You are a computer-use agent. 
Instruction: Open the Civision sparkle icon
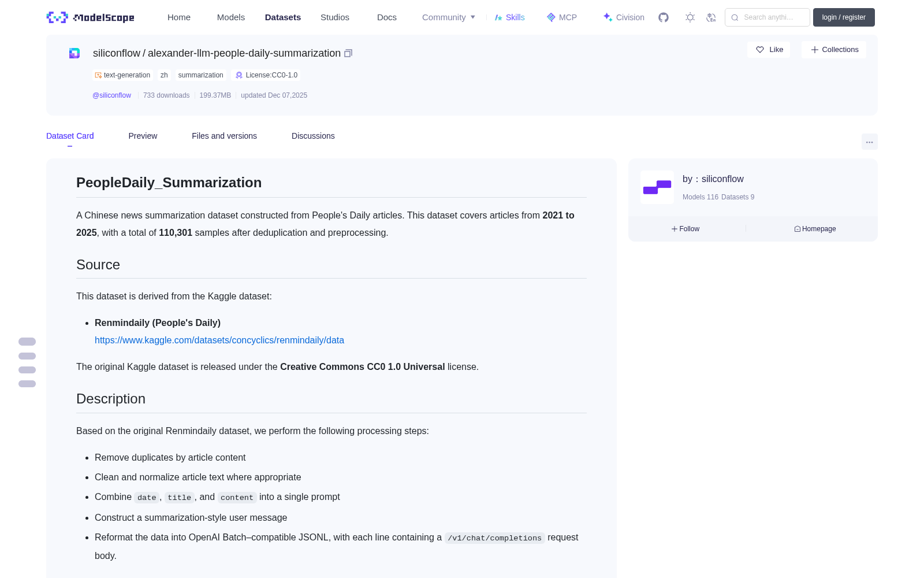point(608,17)
